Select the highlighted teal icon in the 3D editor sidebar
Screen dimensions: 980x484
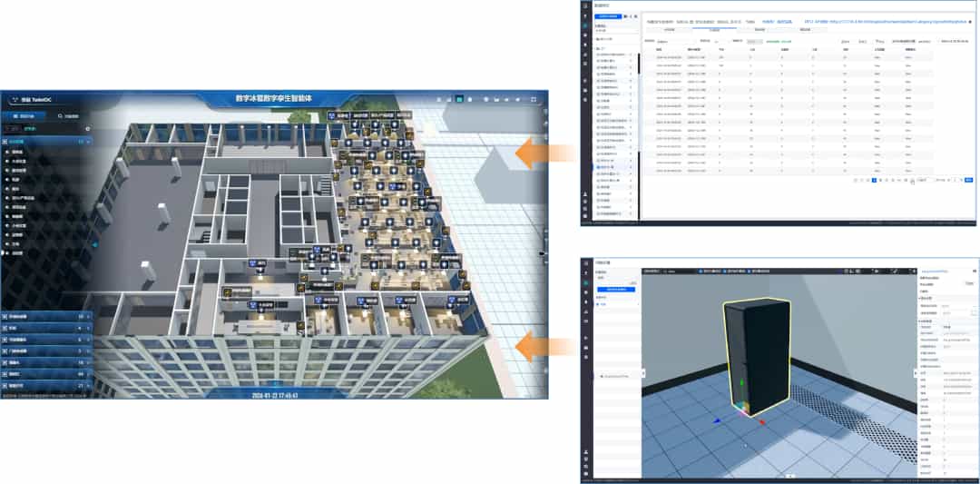coord(586,282)
